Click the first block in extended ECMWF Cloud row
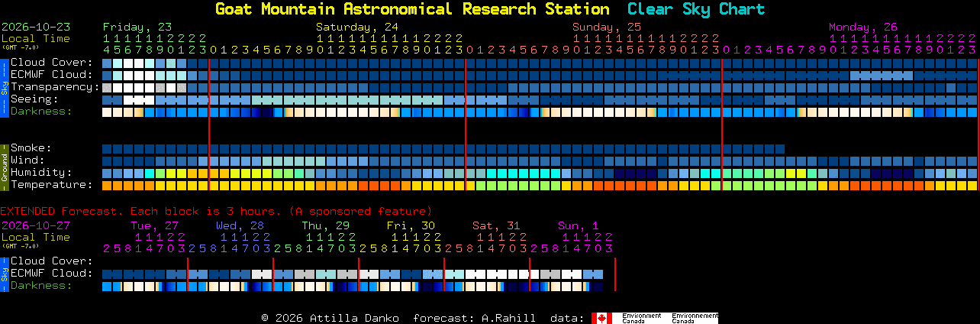 pos(107,274)
